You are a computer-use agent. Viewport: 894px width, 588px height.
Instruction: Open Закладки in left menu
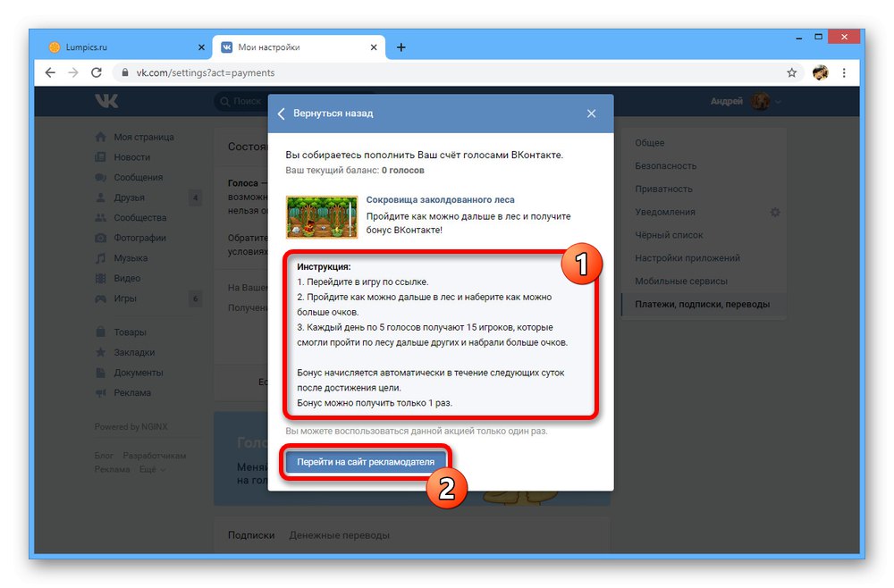pyautogui.click(x=134, y=352)
